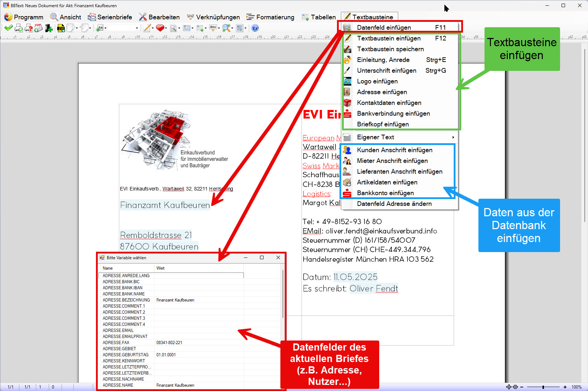Click the PDF email export icon
The height and width of the screenshot is (391, 588).
tap(38, 28)
